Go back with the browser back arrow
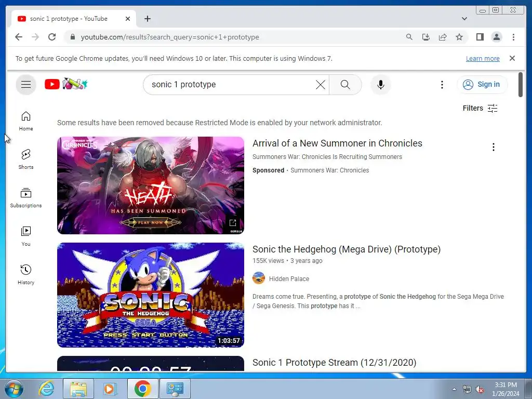The height and width of the screenshot is (399, 532). coord(19,37)
